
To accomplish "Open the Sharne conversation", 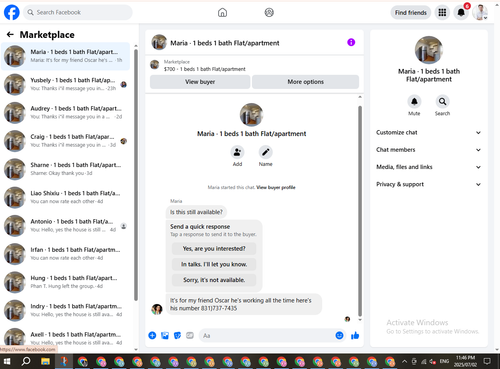I will [65, 169].
